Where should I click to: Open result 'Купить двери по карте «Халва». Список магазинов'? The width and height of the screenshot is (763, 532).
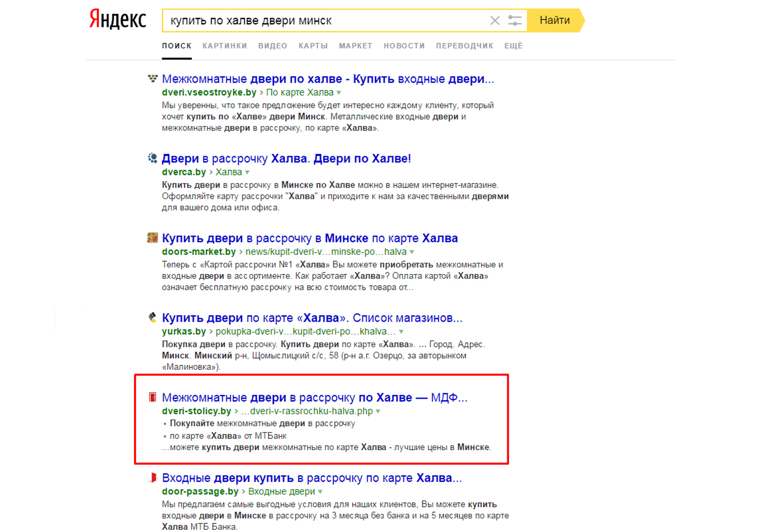[312, 318]
